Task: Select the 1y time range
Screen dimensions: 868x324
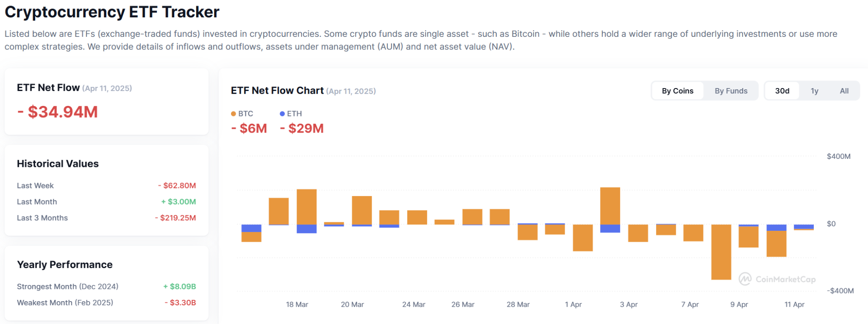Action: (814, 91)
